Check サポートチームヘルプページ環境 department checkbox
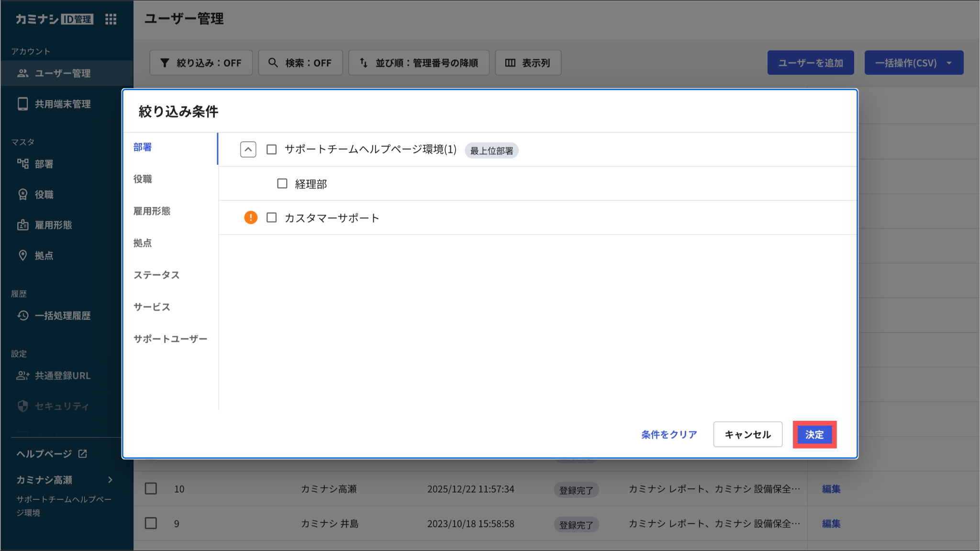980x551 pixels. click(272, 150)
